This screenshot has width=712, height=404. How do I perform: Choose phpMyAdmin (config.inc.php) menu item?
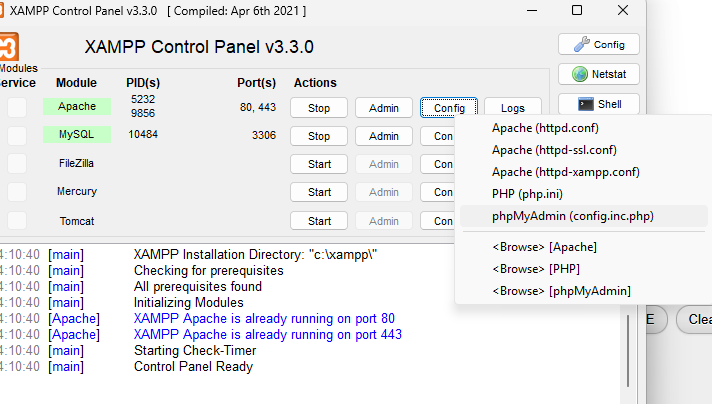tap(572, 216)
